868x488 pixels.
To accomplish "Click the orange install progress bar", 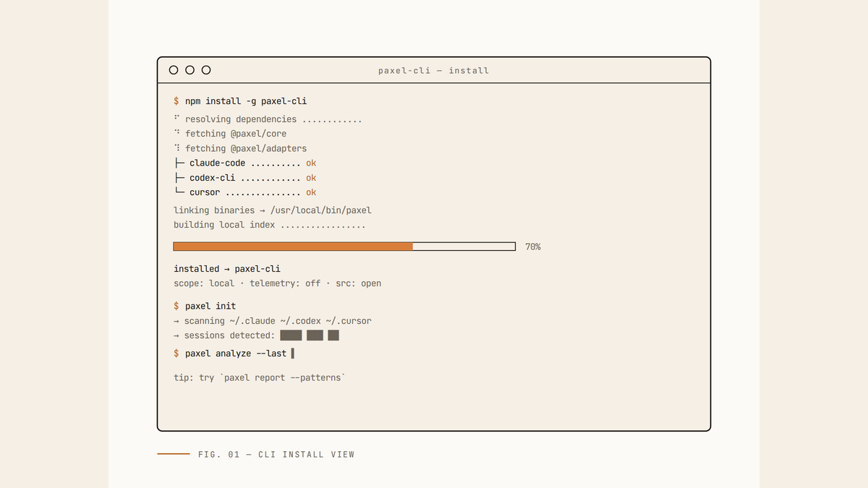I will tap(344, 247).
